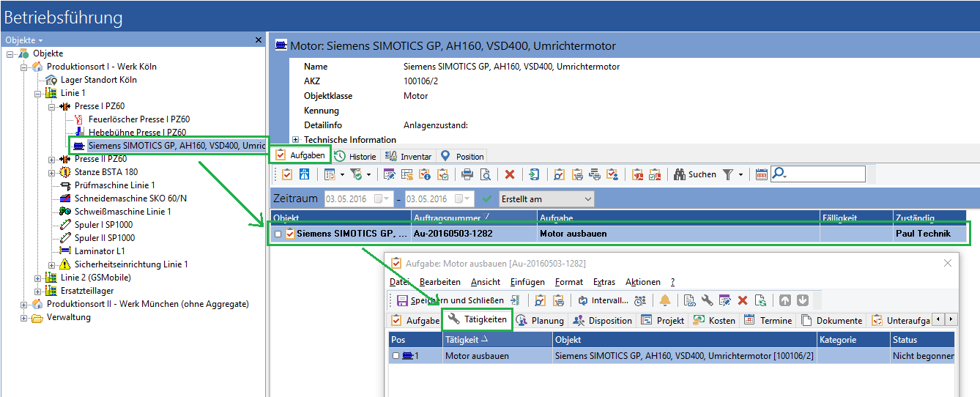Click the green checkmark beside Zeitraum dates
This screenshot has height=397, width=980.
click(x=487, y=198)
